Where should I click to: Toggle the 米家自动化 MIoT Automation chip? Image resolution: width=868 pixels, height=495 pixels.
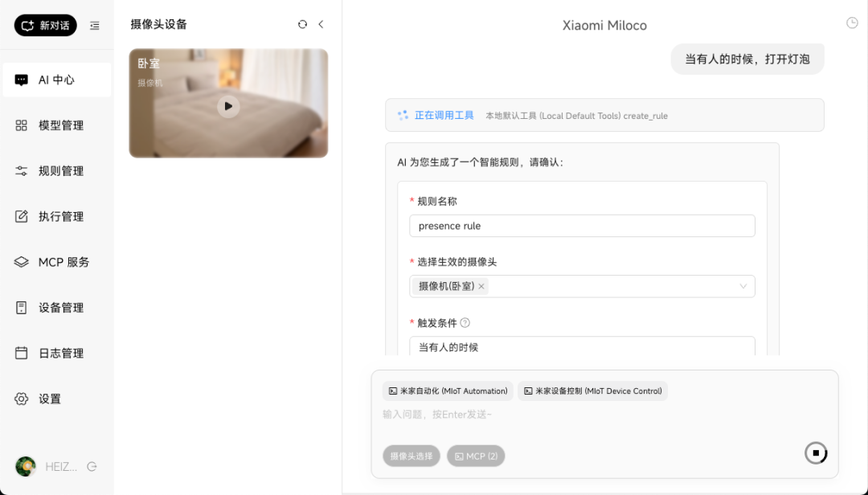[x=447, y=391]
